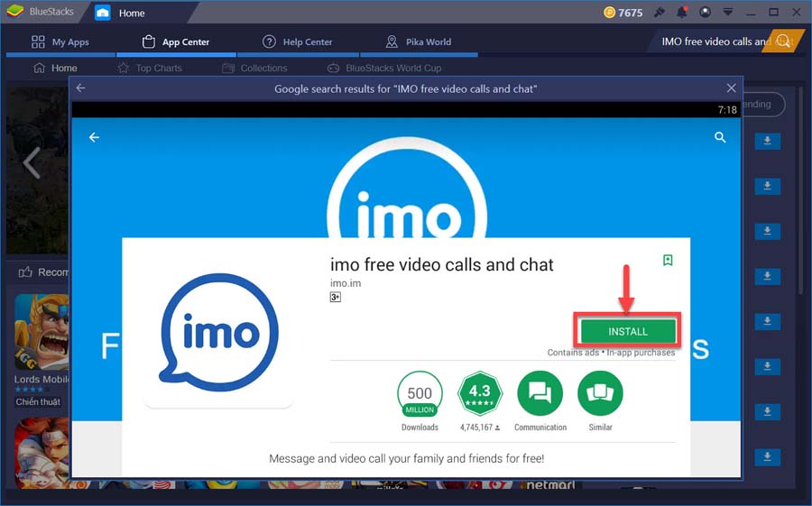Click the second download icon in the right list
Viewport: 812px width, 506px height.
point(768,186)
